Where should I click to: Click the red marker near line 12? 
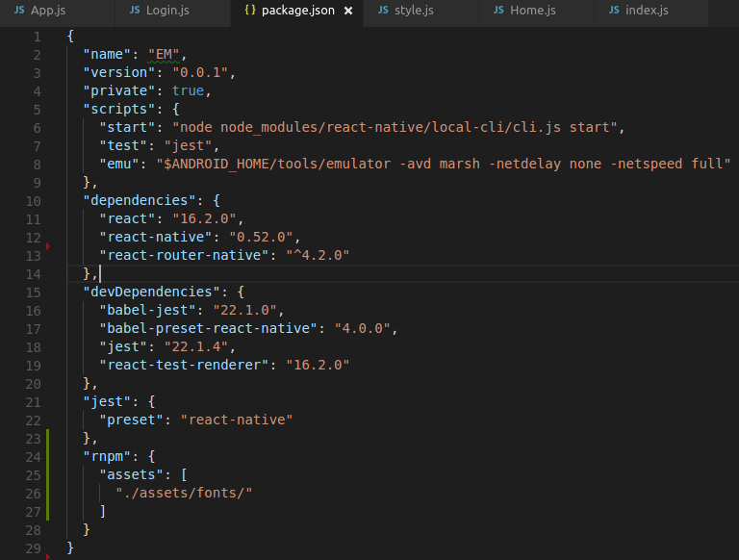click(x=48, y=246)
